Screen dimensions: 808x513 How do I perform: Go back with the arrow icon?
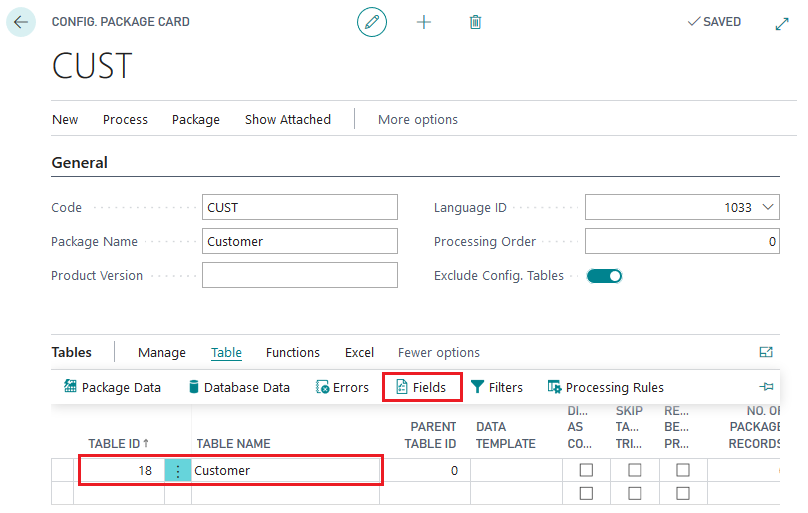coord(21,22)
